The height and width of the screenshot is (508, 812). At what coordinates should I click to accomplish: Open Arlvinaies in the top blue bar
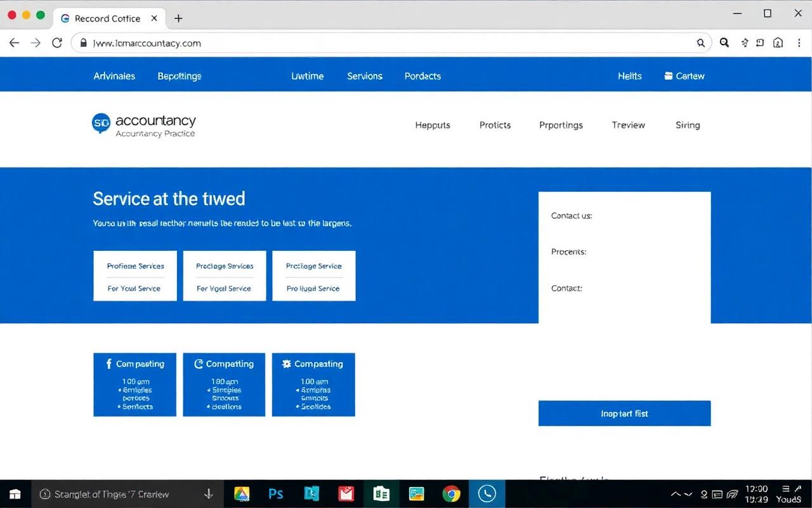pos(114,76)
